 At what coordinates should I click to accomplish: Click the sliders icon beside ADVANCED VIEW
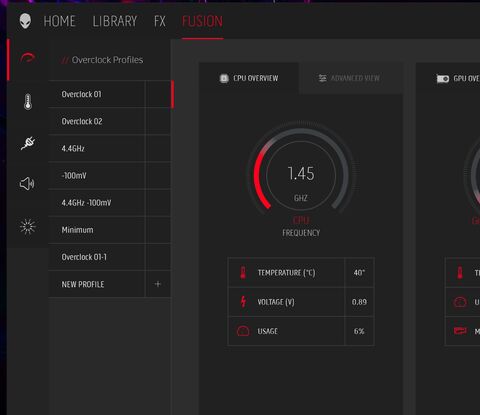[x=322, y=78]
